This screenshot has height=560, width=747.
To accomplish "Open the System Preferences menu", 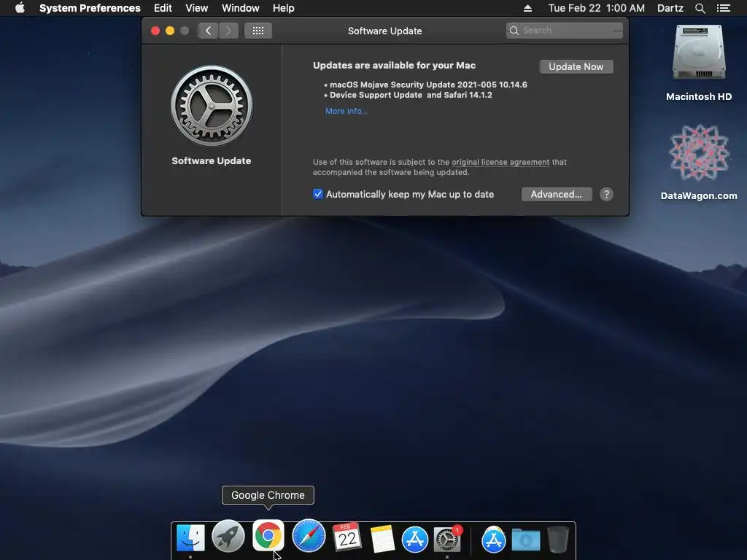I will [x=90, y=8].
